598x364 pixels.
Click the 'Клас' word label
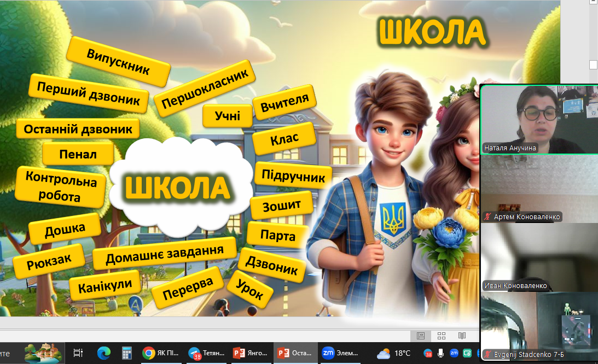[x=285, y=139]
